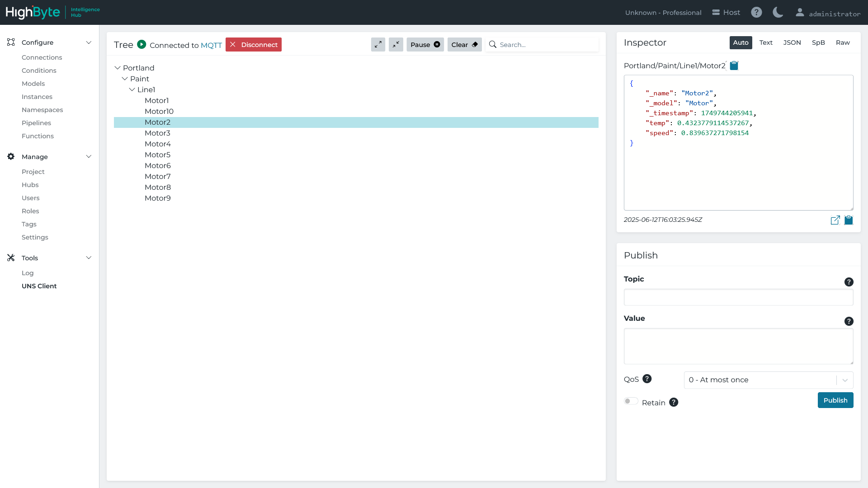Open Users in sidebar

[x=31, y=198]
